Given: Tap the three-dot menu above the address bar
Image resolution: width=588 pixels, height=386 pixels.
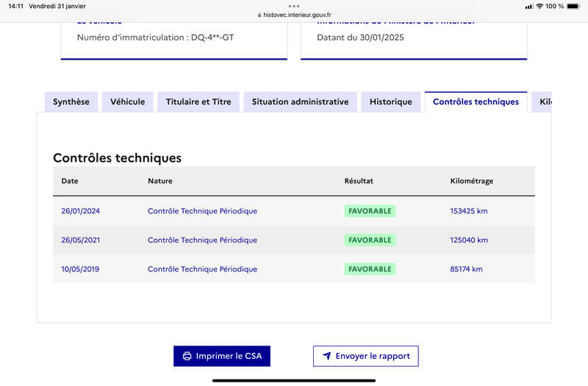Looking at the screenshot, I should pyautogui.click(x=294, y=6).
